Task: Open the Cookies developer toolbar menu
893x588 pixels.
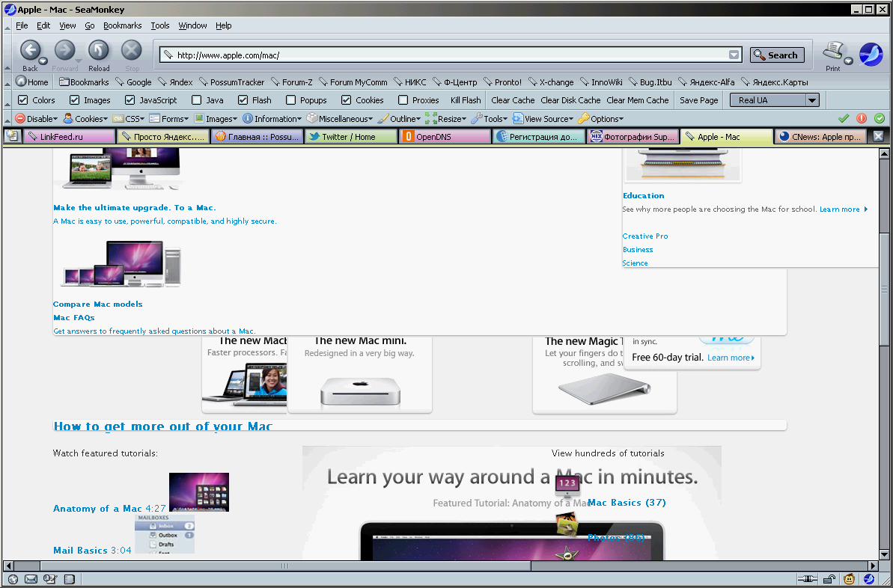Action: point(85,119)
